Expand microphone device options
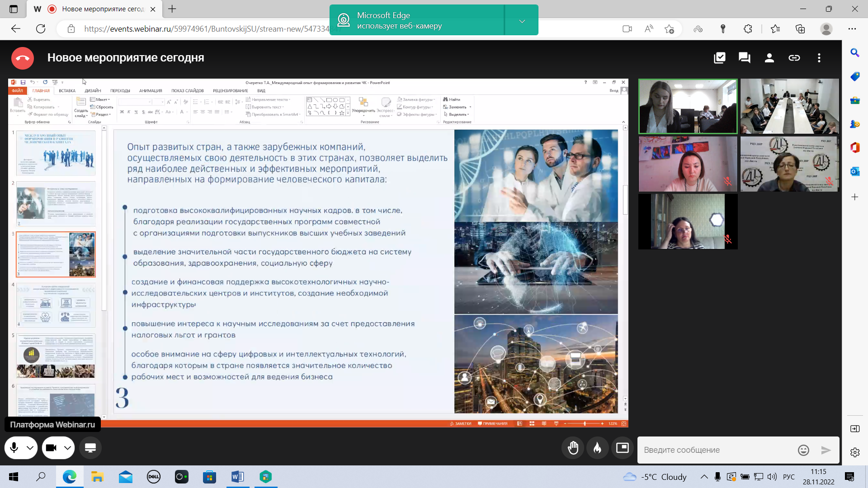This screenshot has width=868, height=488. coord(30,448)
